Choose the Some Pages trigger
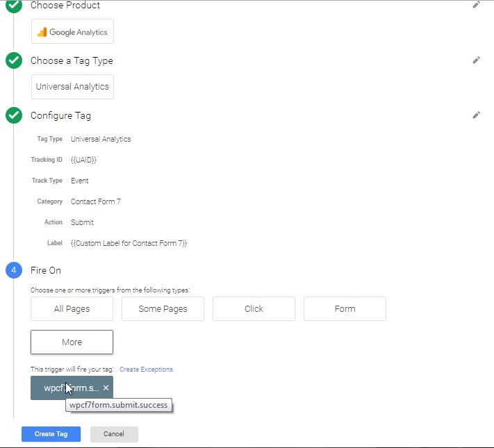This screenshot has width=494, height=448. click(163, 309)
